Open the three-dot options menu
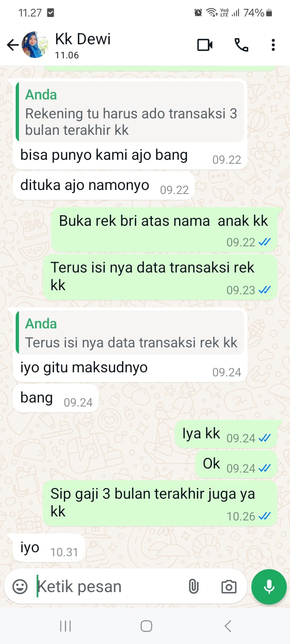Screen dimensions: 290x644 coord(273,45)
